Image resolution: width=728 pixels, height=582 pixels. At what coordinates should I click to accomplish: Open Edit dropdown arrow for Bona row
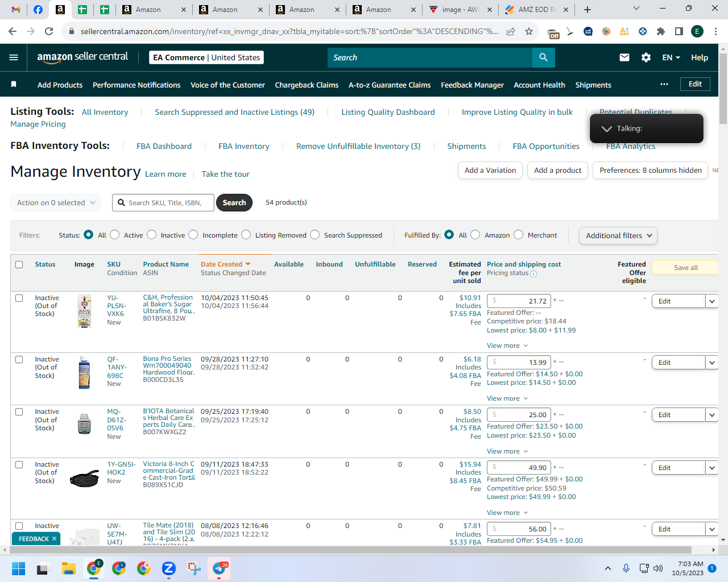[x=712, y=363]
